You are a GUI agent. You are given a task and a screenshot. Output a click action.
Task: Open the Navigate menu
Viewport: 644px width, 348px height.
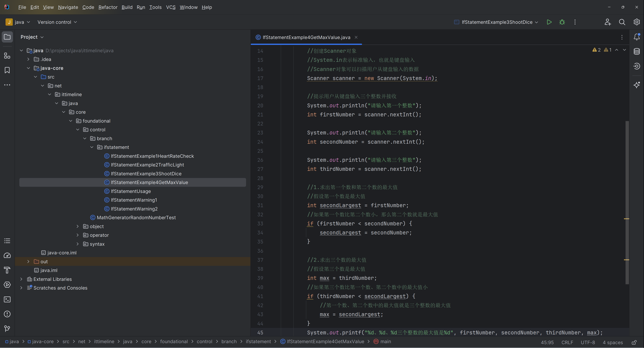tap(68, 7)
